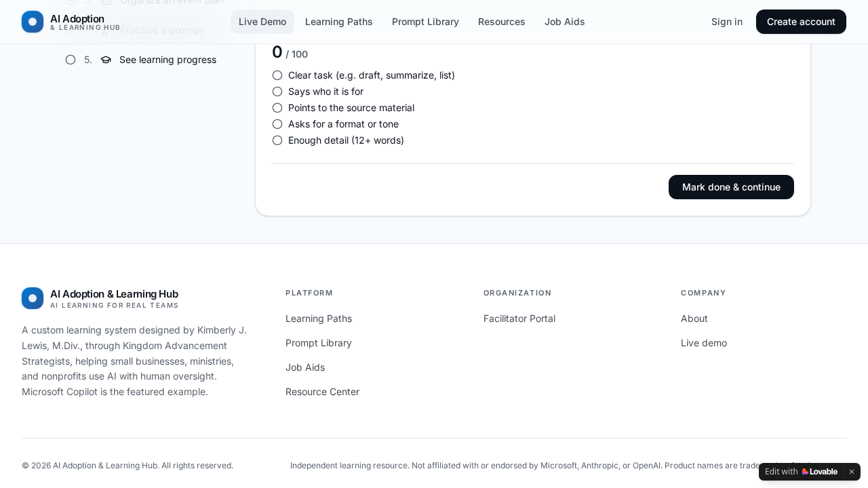Click the circle icon next to 'Clear task'
This screenshot has height=488, width=868.
point(277,75)
